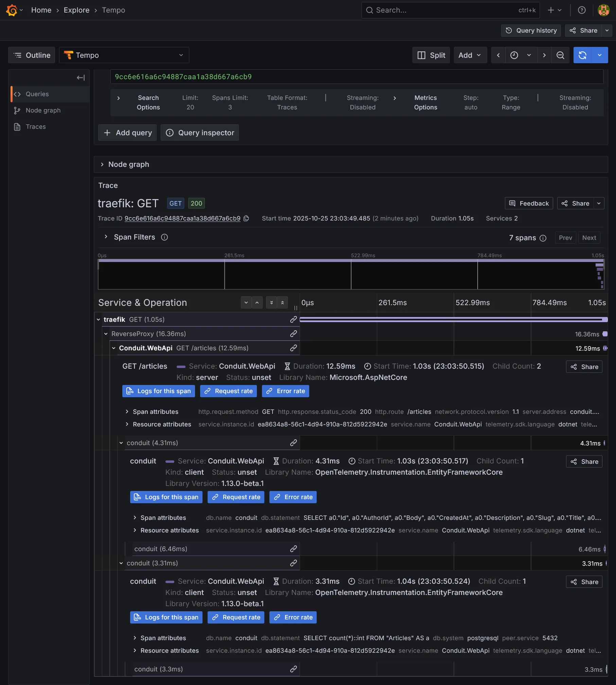Collapse the Conduit.WebApi GET /articles span

(114, 348)
